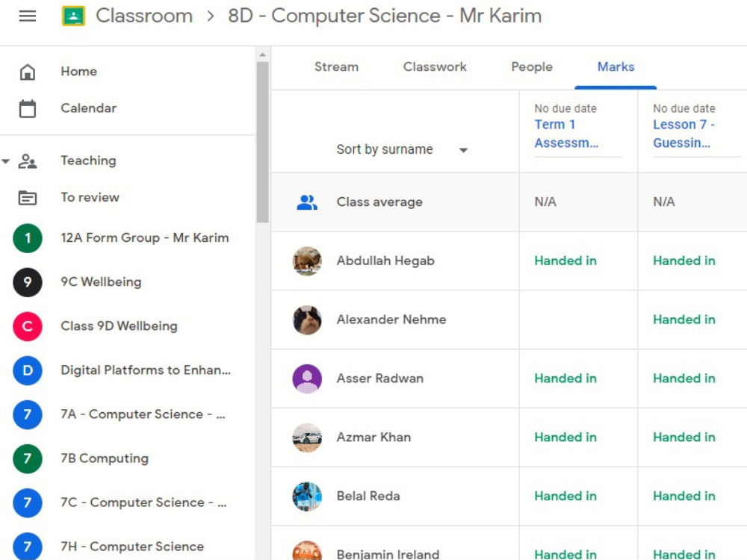747x560 pixels.
Task: Click Asser Radwan's purple avatar
Action: click(307, 379)
